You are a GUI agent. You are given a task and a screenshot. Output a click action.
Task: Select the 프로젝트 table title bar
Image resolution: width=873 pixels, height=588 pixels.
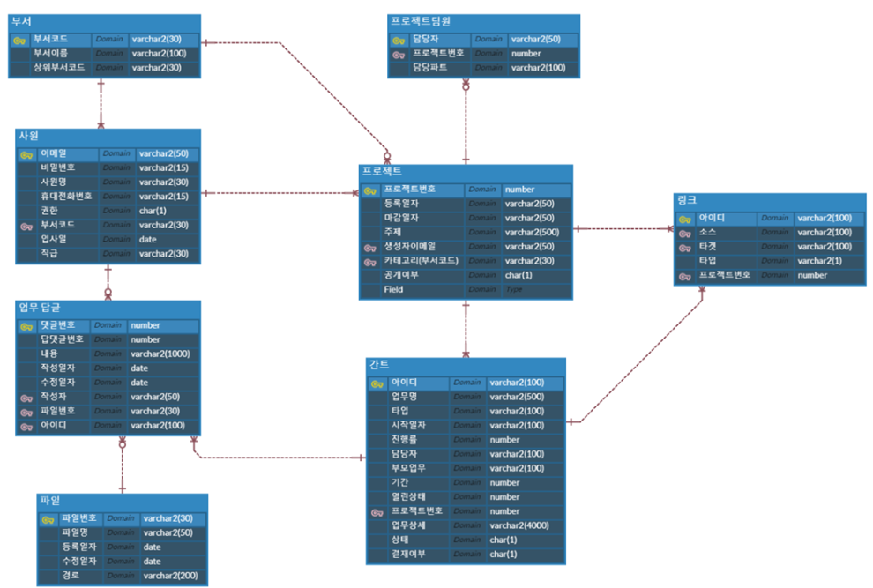tap(467, 174)
